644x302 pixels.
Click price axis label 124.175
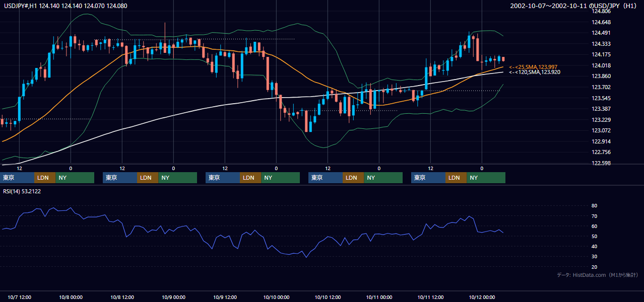pyautogui.click(x=601, y=54)
